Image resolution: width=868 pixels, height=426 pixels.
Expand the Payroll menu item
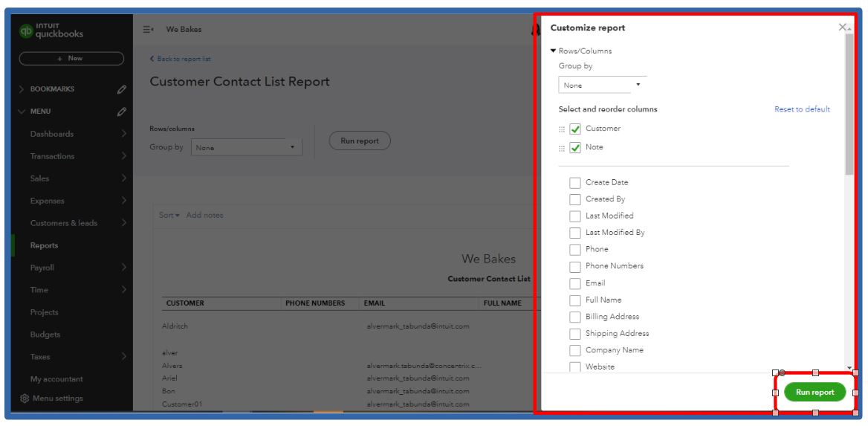tap(123, 268)
